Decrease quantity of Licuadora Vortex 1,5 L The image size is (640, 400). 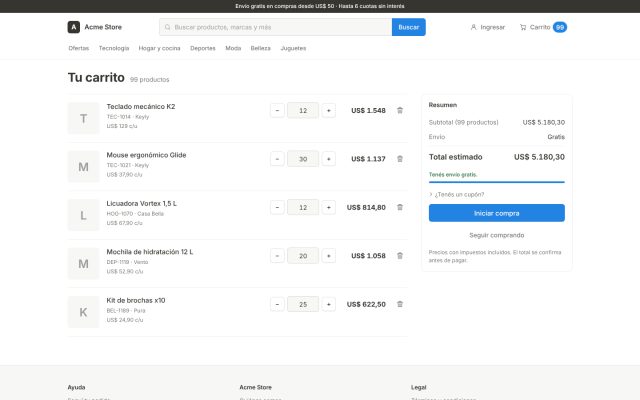(277, 207)
